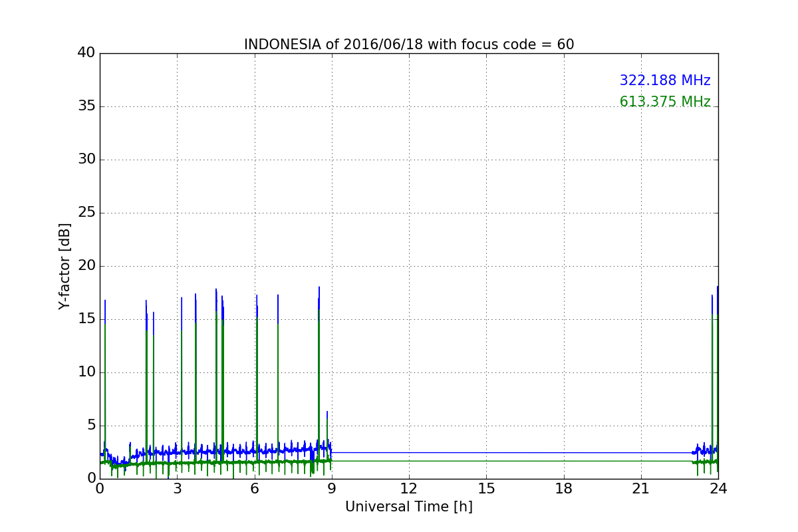This screenshot has height=532, width=798.
Task: Click the y-axis tick label 35
Action: 86,106
